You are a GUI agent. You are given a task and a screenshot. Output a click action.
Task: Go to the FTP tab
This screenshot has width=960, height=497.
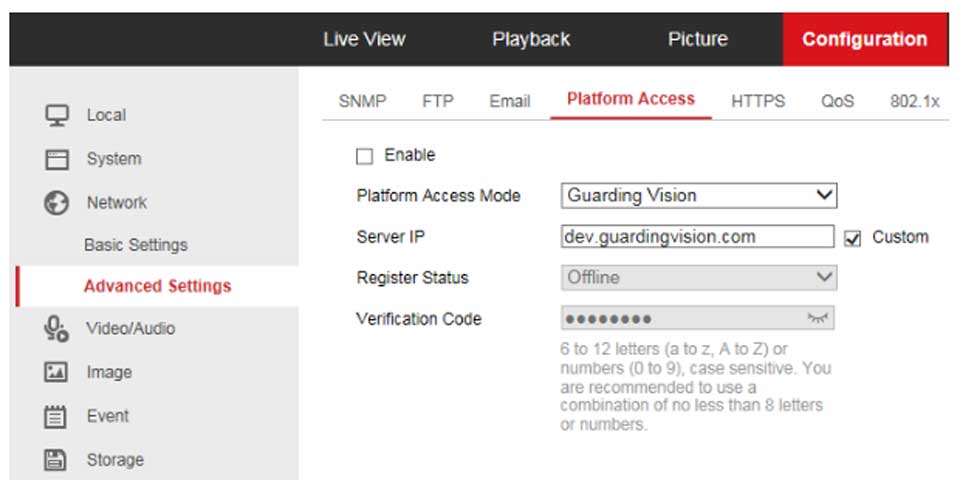pos(438,101)
